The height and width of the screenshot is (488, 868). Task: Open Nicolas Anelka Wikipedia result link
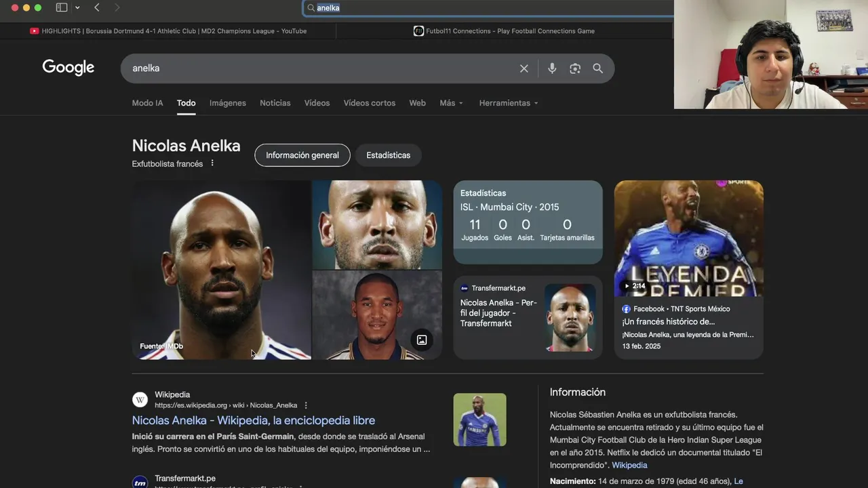tap(254, 420)
